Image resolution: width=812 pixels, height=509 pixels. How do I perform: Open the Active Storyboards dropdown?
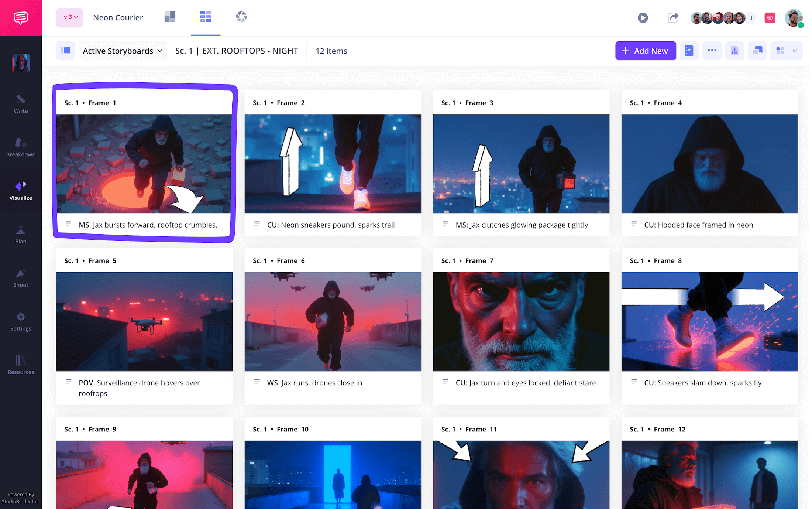(x=123, y=51)
